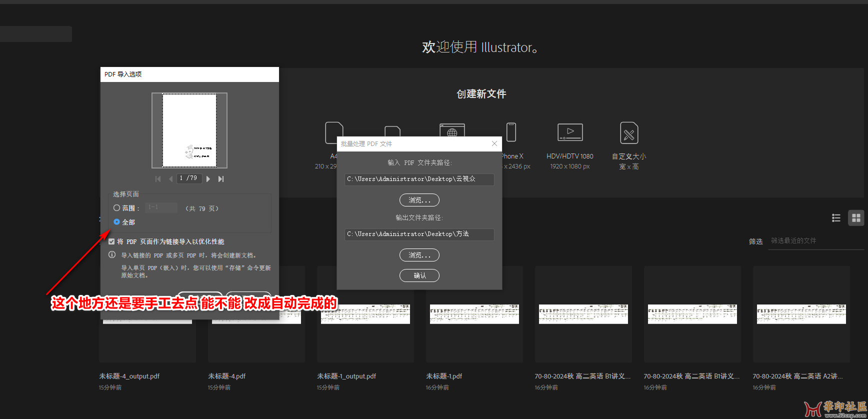868x419 pixels.
Task: Go to next page in PDF import preview
Action: [x=208, y=178]
